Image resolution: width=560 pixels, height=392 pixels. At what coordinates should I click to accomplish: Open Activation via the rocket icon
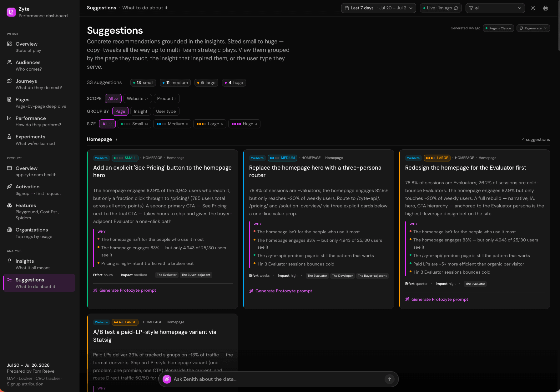click(9, 186)
